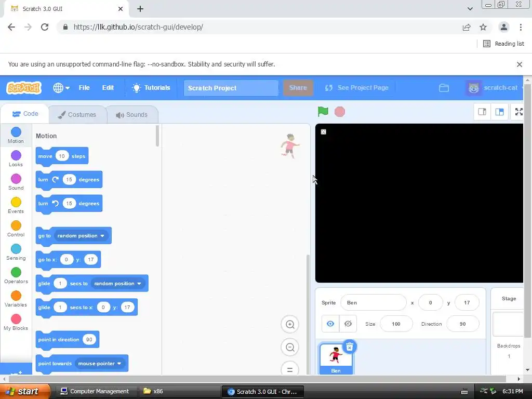The image size is (532, 399).
Task: Click the block palette vertical scrollbar
Action: pyautogui.click(x=157, y=136)
